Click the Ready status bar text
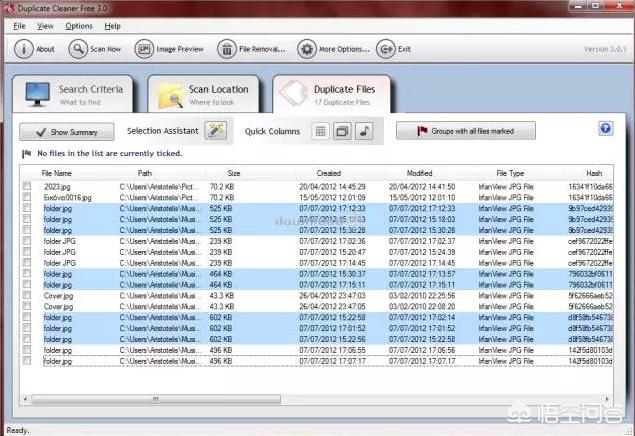Viewport: 635px width, 436px height. 18,430
